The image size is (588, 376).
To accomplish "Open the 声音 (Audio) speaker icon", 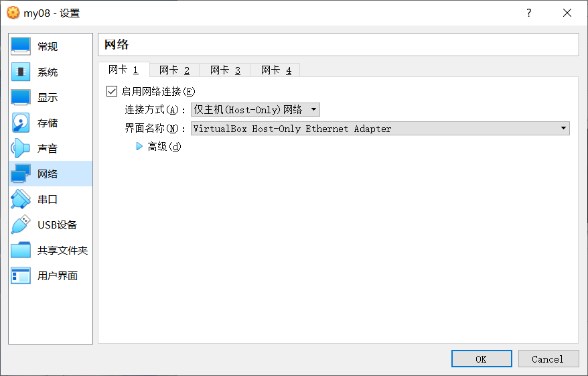I will point(21,148).
